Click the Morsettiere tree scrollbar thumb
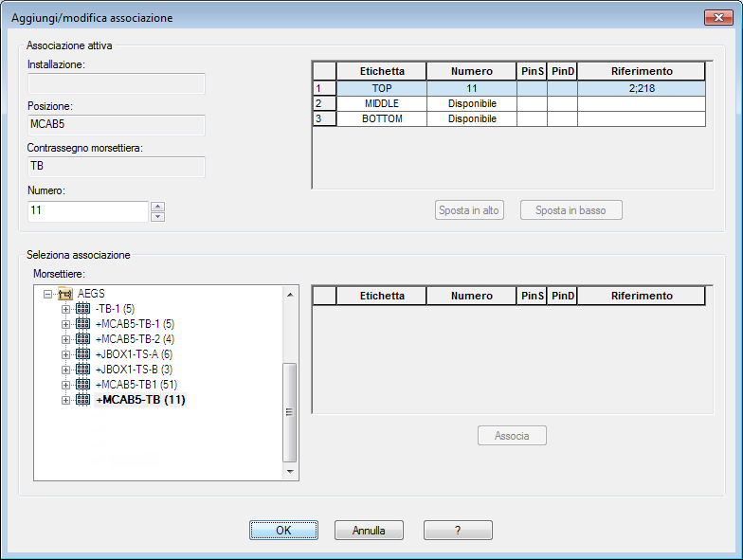Viewport: 743px width, 560px height. point(290,412)
